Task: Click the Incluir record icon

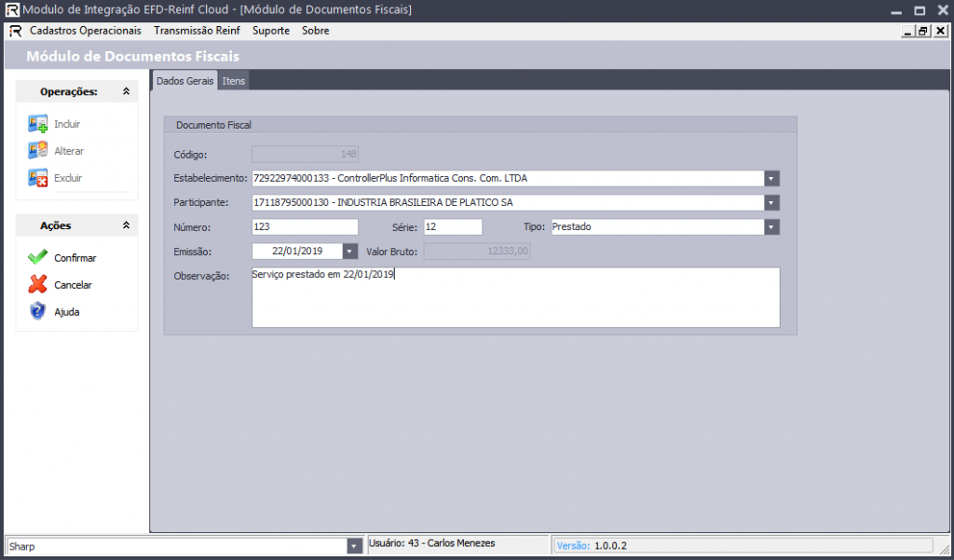Action: tap(37, 124)
